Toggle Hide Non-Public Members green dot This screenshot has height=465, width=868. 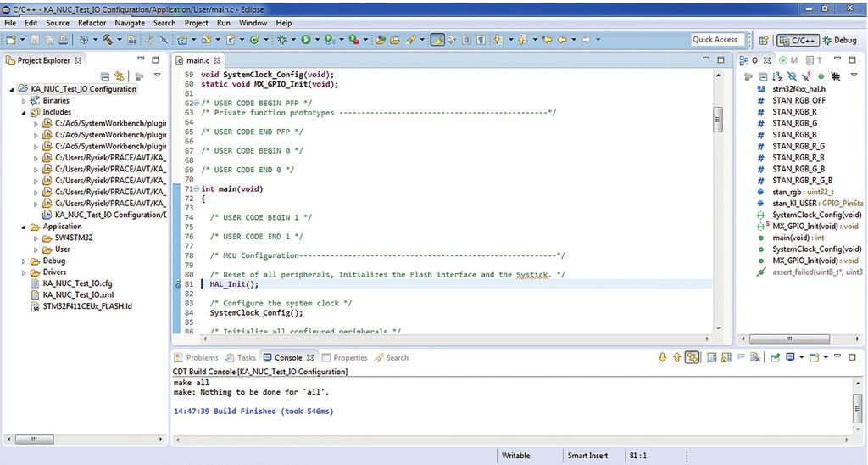point(821,76)
